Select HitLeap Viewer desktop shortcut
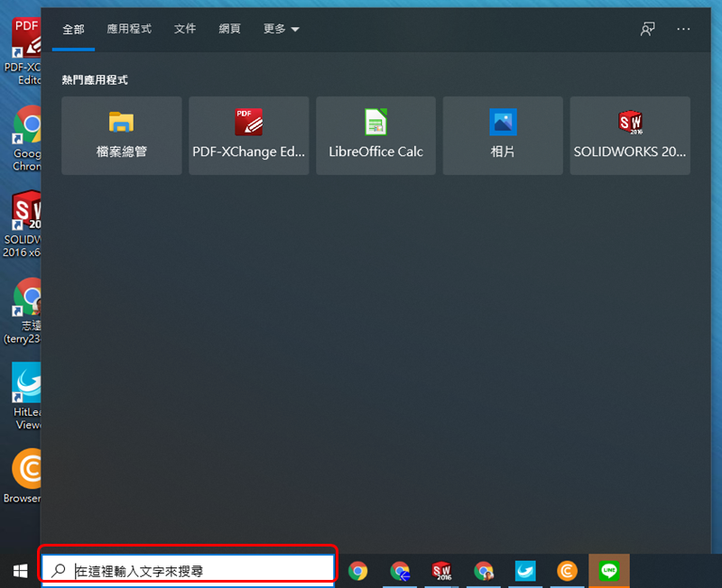Viewport: 722px width, 588px height. point(25,396)
